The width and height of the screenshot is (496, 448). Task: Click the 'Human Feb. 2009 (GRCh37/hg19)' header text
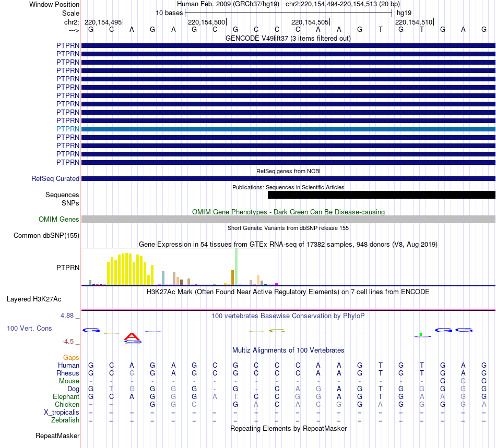(228, 4)
